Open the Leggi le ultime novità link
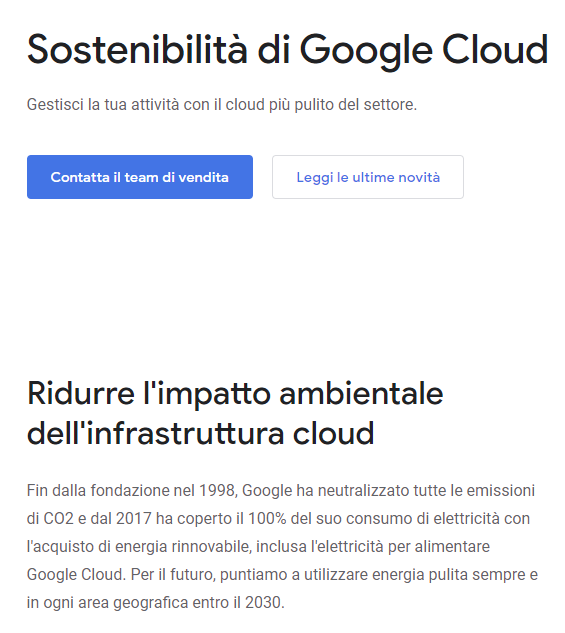The height and width of the screenshot is (633, 565). [368, 177]
